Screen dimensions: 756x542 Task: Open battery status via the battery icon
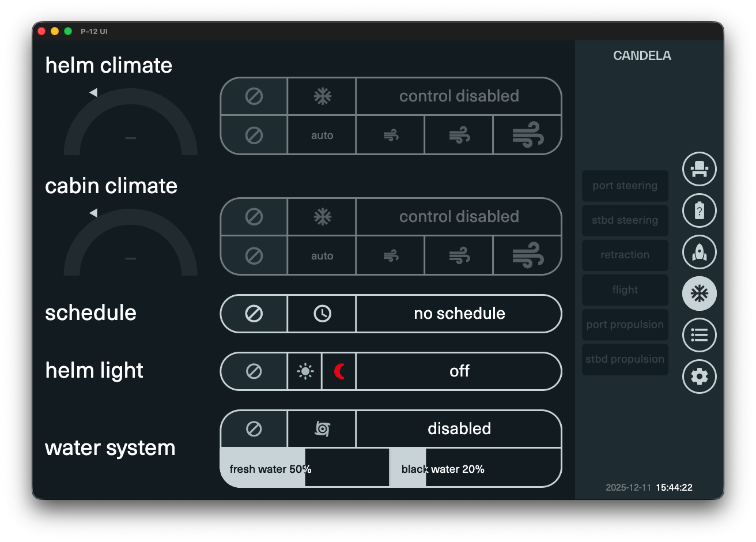point(699,210)
